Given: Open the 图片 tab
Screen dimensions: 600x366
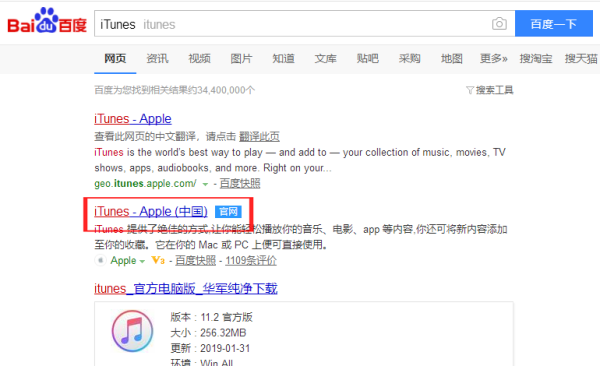Looking at the screenshot, I should pyautogui.click(x=241, y=59).
